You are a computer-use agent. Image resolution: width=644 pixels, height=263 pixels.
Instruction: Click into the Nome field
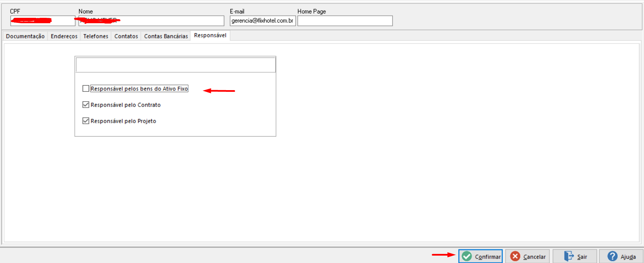click(151, 21)
